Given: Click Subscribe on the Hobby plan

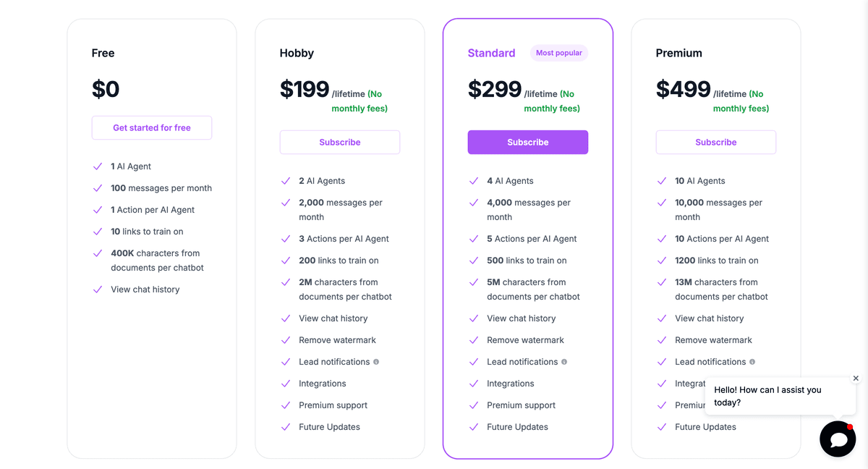Looking at the screenshot, I should (339, 142).
